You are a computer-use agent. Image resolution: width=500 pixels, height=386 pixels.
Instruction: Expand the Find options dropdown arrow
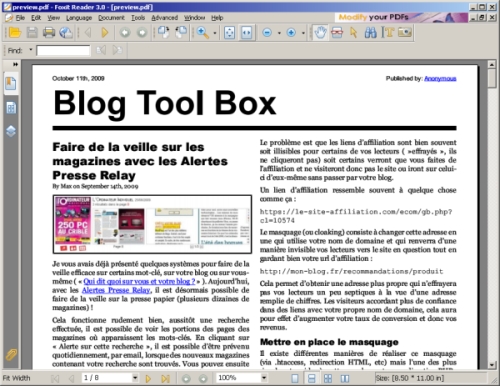point(31,50)
